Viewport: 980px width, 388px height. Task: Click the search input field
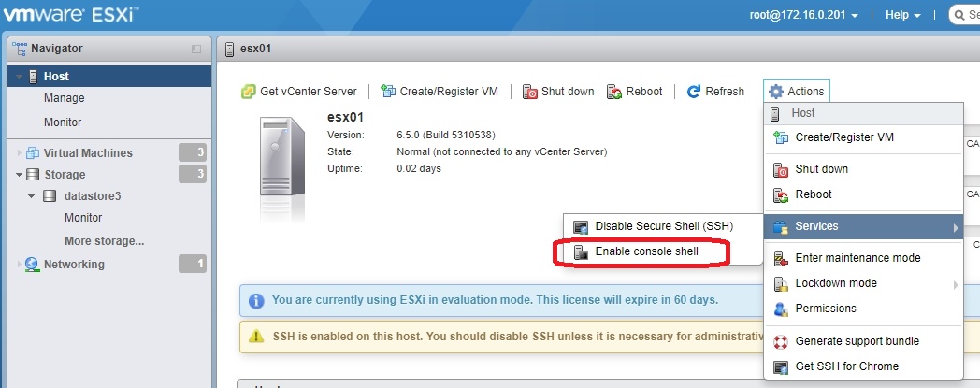click(x=967, y=15)
